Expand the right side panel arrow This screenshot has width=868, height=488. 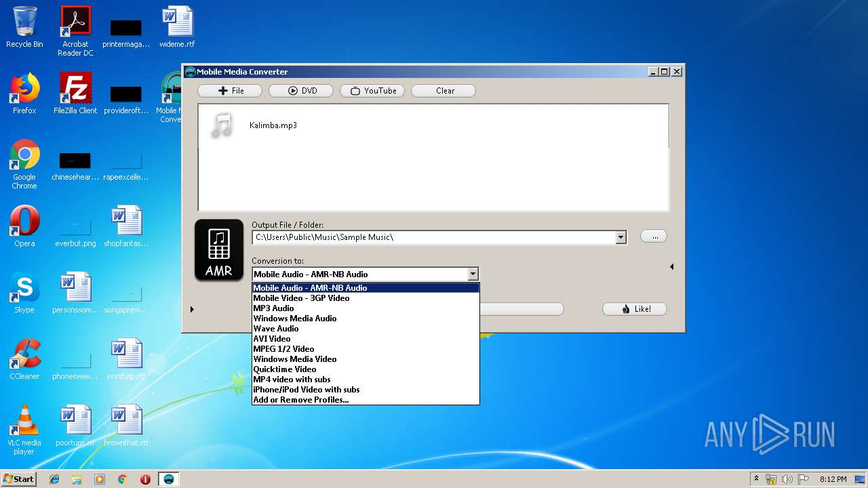pyautogui.click(x=671, y=267)
